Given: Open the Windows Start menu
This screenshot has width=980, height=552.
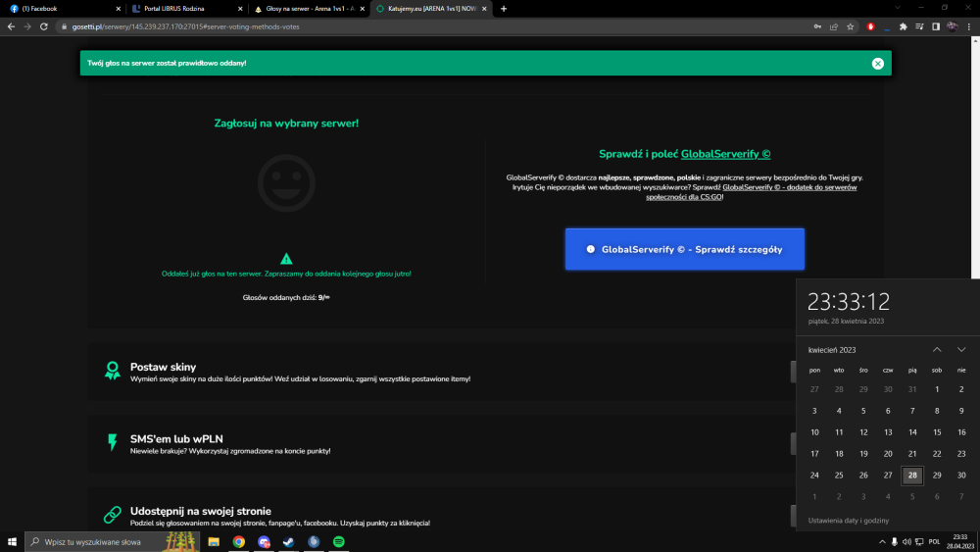Looking at the screenshot, I should tap(12, 542).
